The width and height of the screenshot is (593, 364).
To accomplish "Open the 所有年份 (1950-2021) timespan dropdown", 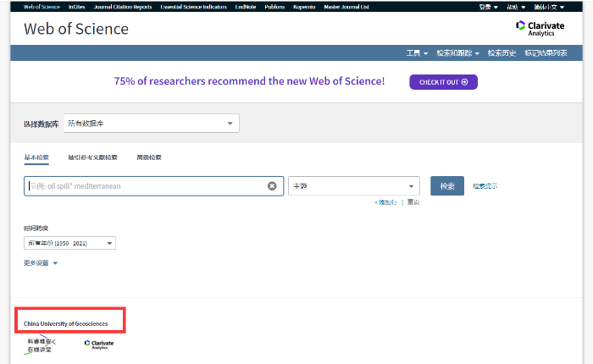I will pos(70,243).
